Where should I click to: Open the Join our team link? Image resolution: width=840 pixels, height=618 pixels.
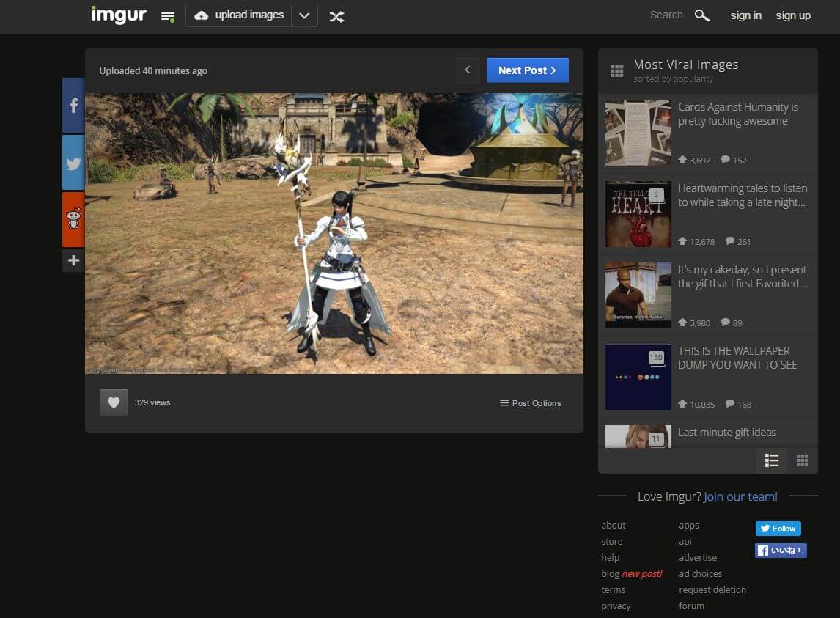(x=740, y=496)
